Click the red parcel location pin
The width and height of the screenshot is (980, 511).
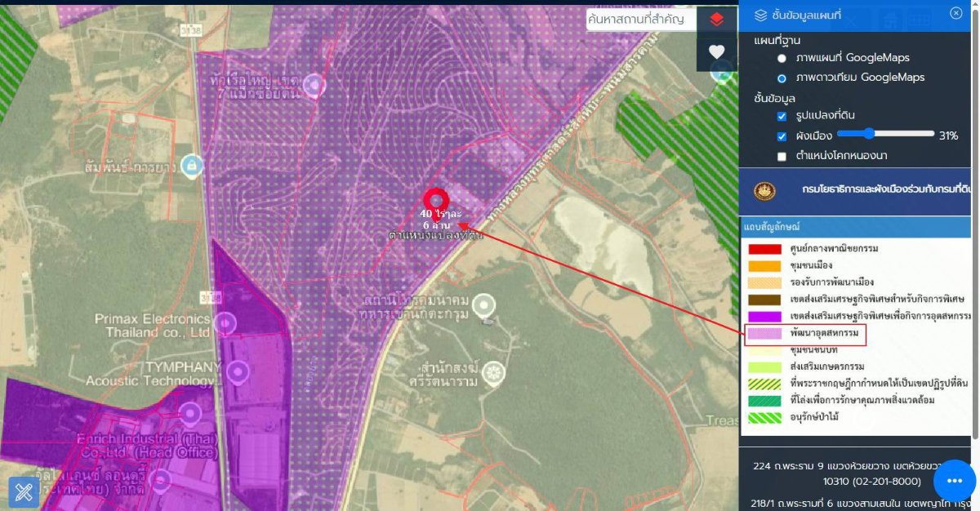click(435, 200)
